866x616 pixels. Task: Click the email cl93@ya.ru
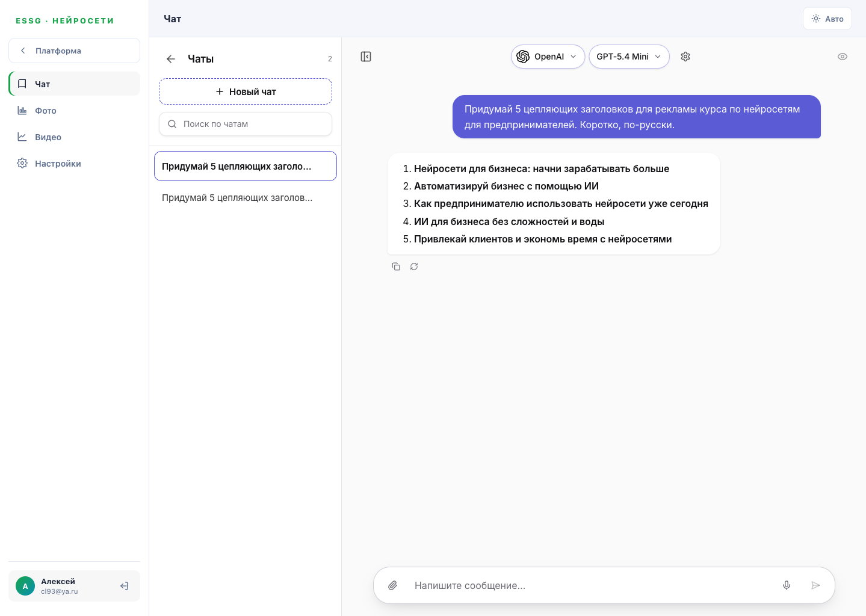60,591
